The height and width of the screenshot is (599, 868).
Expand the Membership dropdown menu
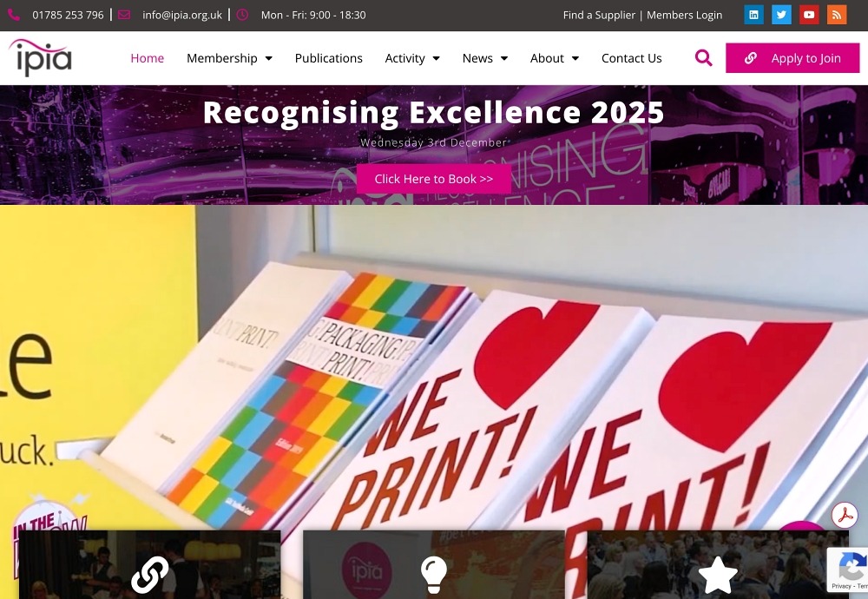point(229,58)
